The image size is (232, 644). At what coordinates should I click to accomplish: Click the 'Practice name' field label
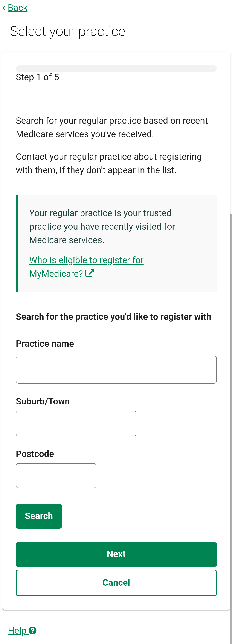tap(45, 344)
